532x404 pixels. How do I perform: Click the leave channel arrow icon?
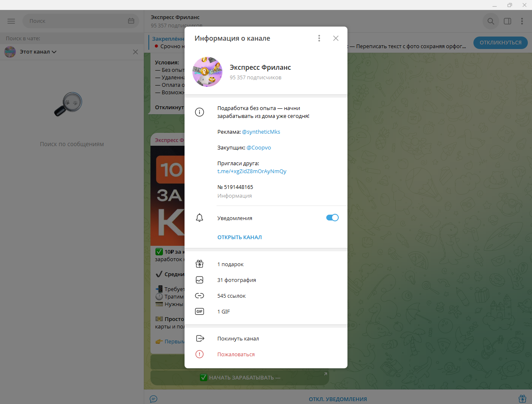coord(200,338)
